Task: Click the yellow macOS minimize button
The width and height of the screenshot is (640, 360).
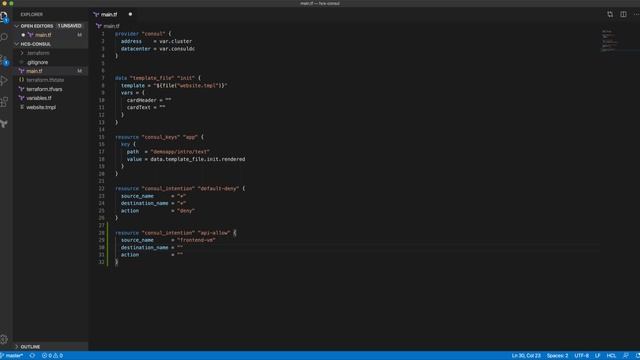Action: [4, 3]
